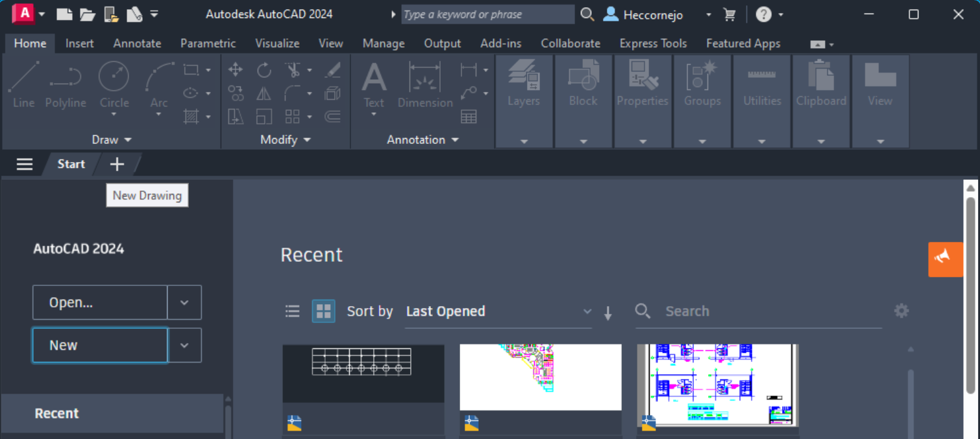Select the Move tool
The image size is (980, 439).
click(236, 69)
